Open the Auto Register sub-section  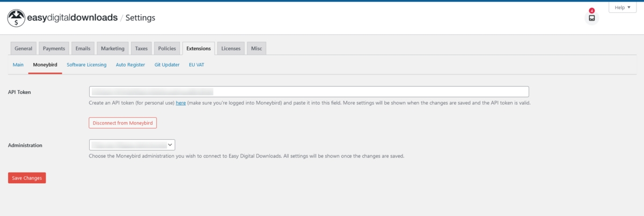tap(130, 65)
